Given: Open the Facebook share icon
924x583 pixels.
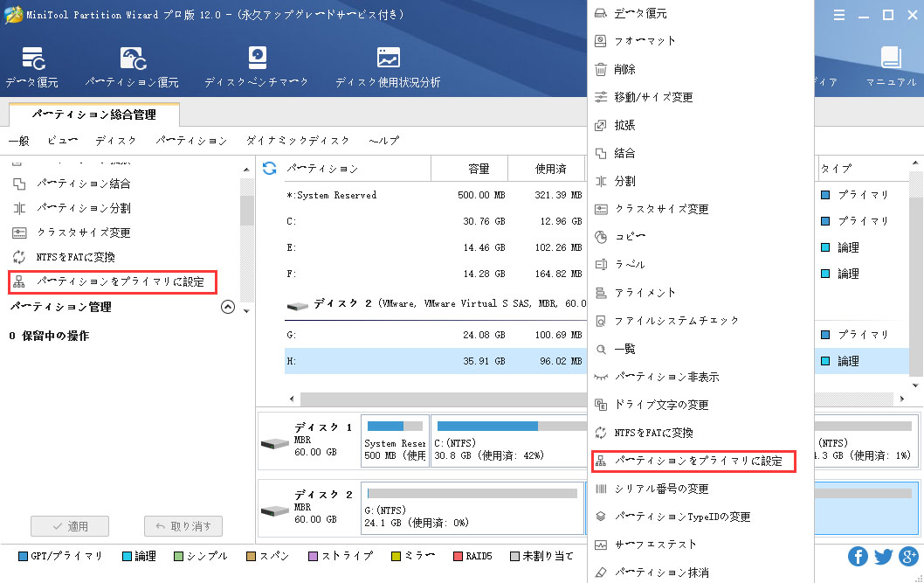Looking at the screenshot, I should (857, 556).
